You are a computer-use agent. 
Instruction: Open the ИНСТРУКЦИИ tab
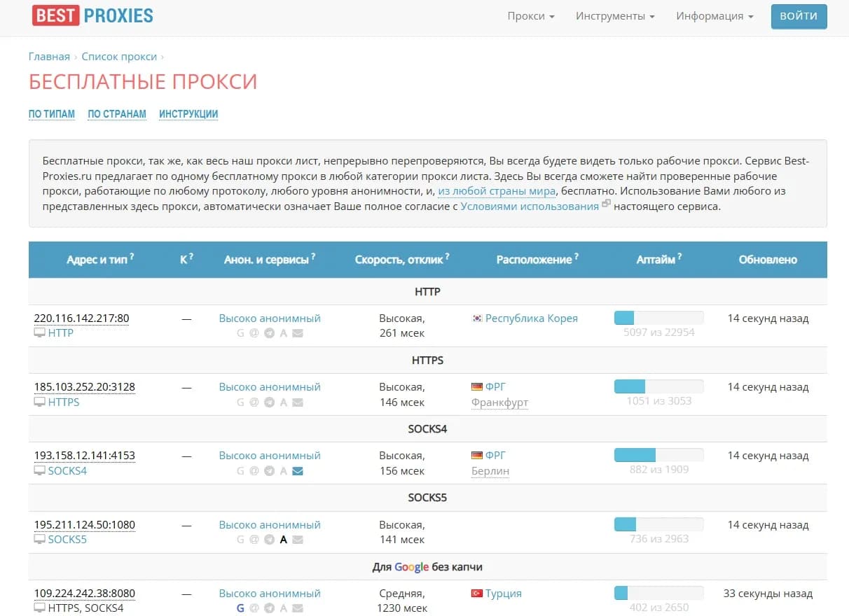point(188,114)
